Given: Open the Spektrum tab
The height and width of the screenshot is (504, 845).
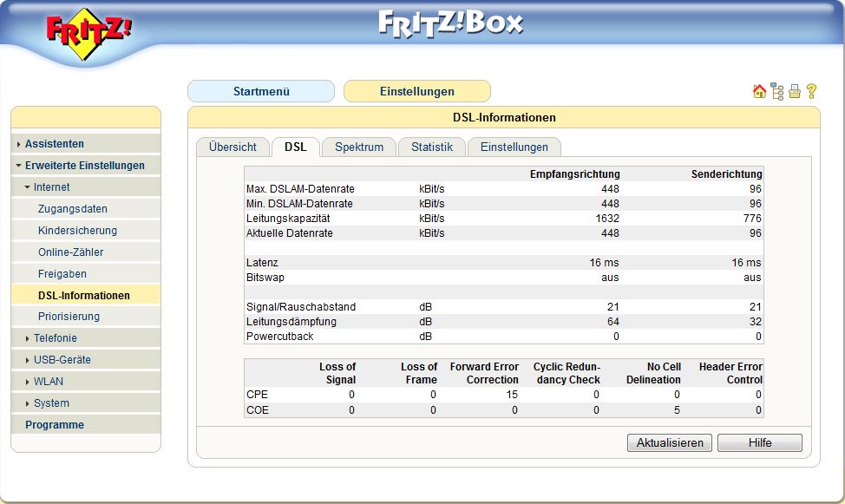Looking at the screenshot, I should (x=359, y=147).
